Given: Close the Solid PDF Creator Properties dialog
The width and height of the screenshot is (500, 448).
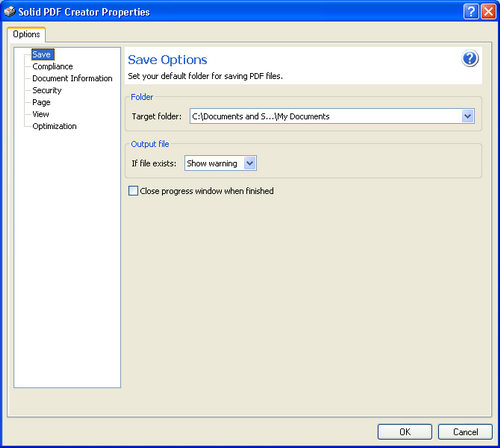Looking at the screenshot, I should click(x=488, y=12).
